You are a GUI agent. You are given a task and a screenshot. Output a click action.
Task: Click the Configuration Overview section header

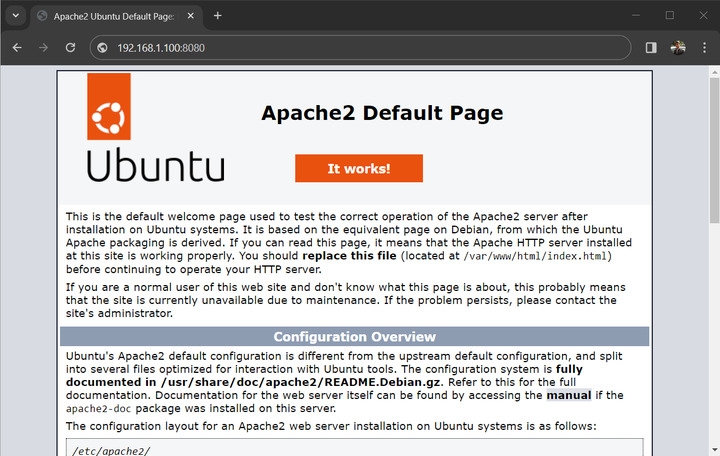coord(354,336)
